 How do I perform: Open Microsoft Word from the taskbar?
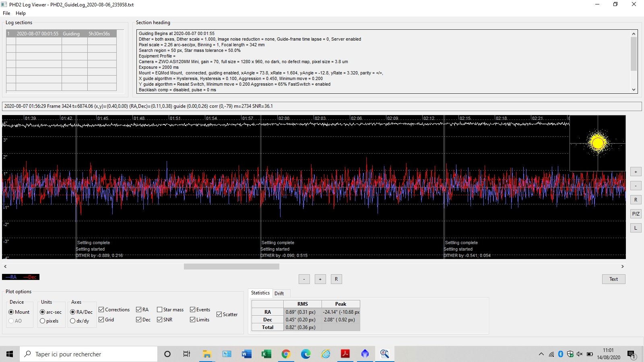(x=246, y=354)
